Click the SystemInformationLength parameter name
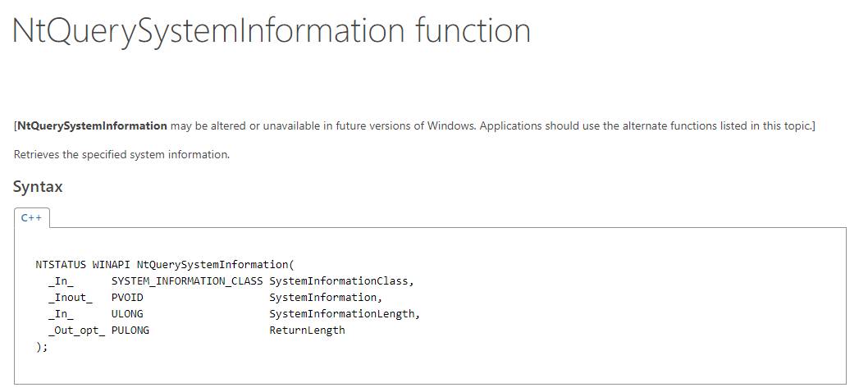This screenshot has height=392, width=868. point(344,314)
